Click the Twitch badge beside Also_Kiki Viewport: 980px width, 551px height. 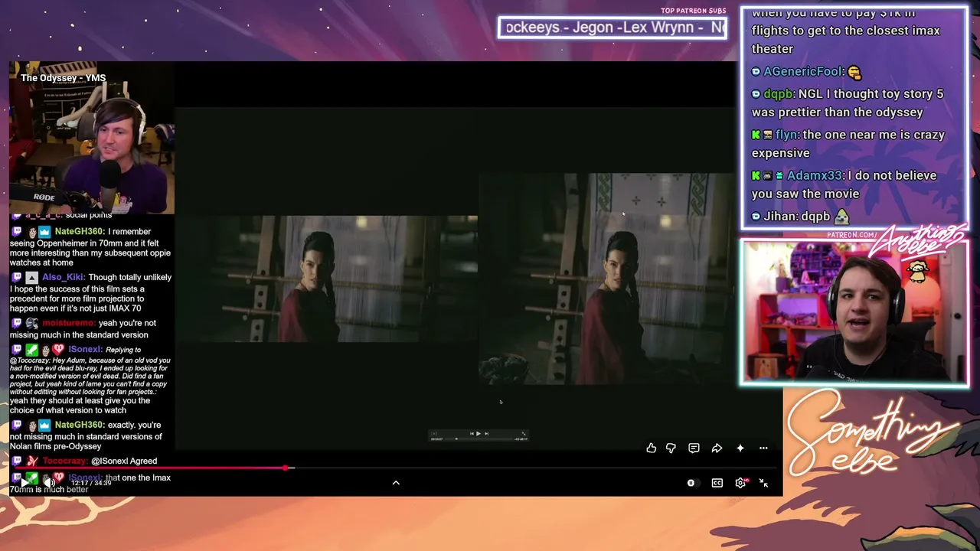coord(18,277)
